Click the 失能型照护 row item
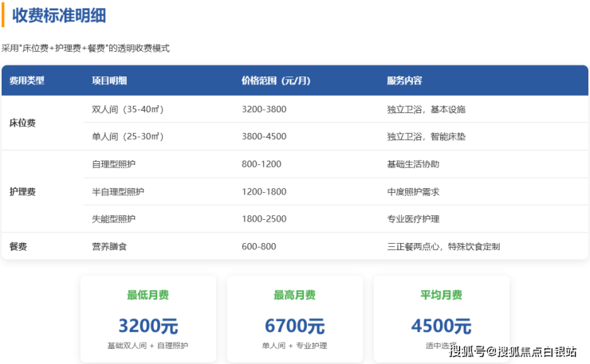The width and height of the screenshot is (590, 364). point(114,219)
